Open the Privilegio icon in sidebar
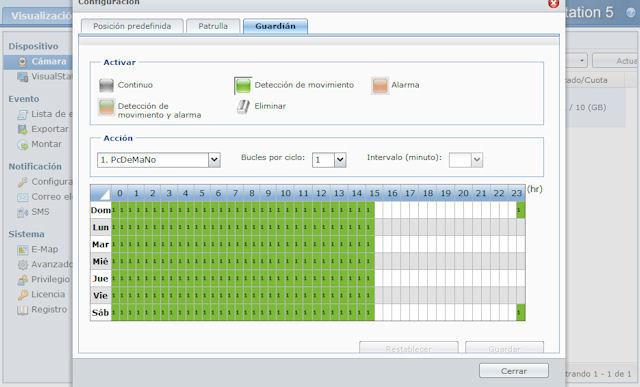 (x=22, y=280)
